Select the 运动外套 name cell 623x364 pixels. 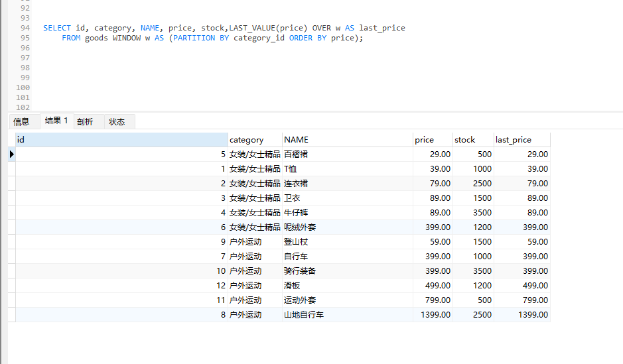(x=348, y=300)
